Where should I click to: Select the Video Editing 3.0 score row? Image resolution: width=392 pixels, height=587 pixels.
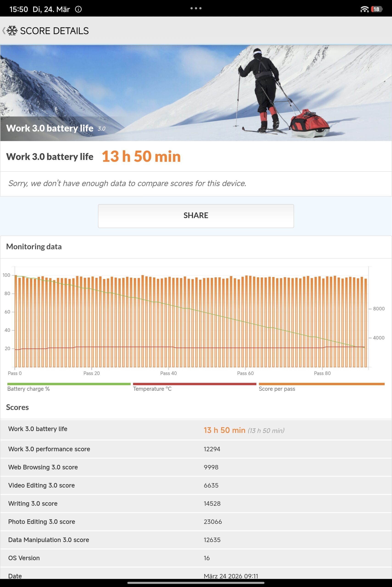click(196, 485)
